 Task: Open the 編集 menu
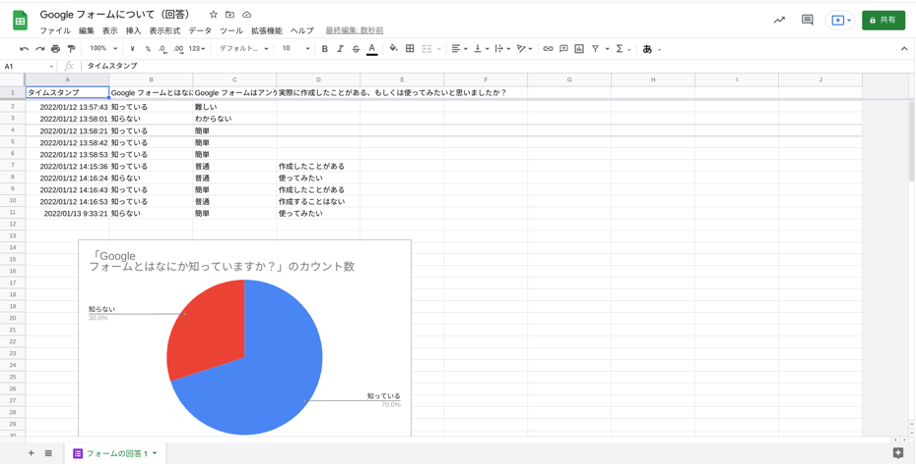coord(86,31)
